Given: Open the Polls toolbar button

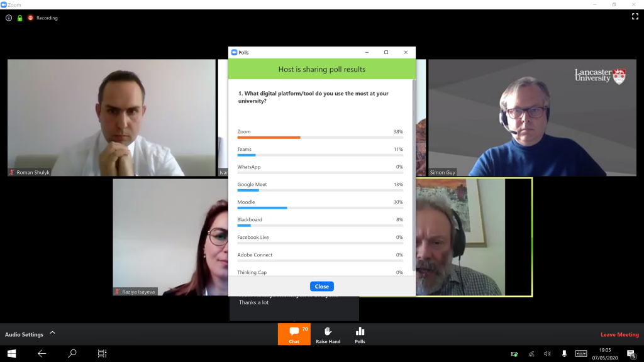Looking at the screenshot, I should [360, 334].
